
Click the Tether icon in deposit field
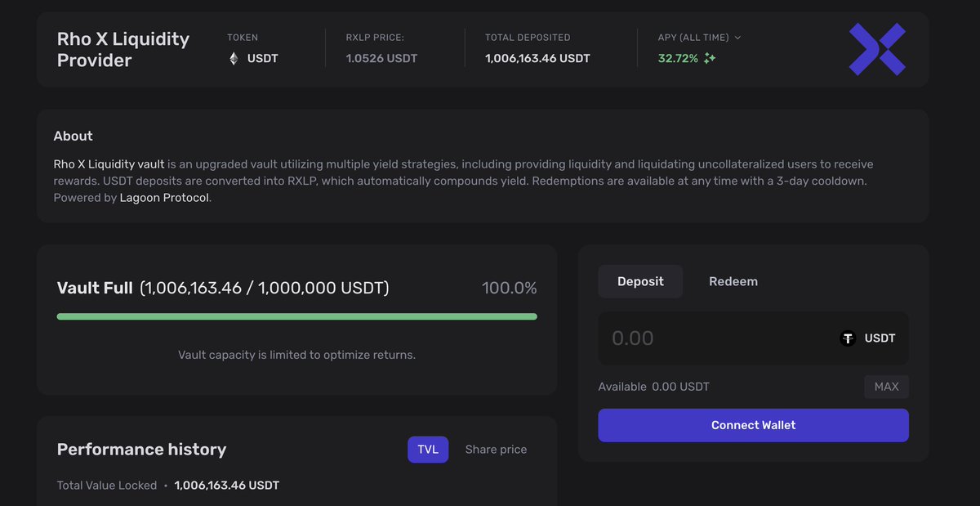pos(848,338)
